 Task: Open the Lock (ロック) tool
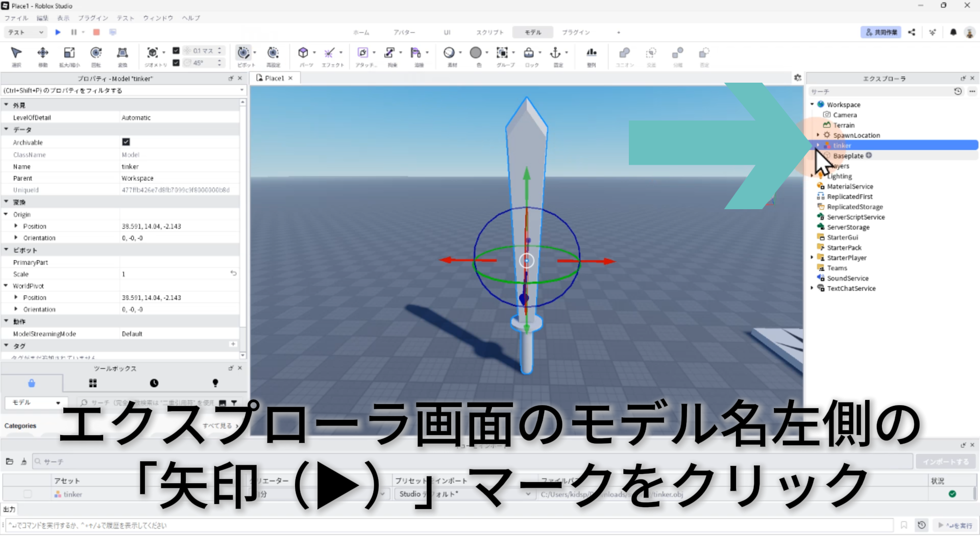pyautogui.click(x=529, y=53)
